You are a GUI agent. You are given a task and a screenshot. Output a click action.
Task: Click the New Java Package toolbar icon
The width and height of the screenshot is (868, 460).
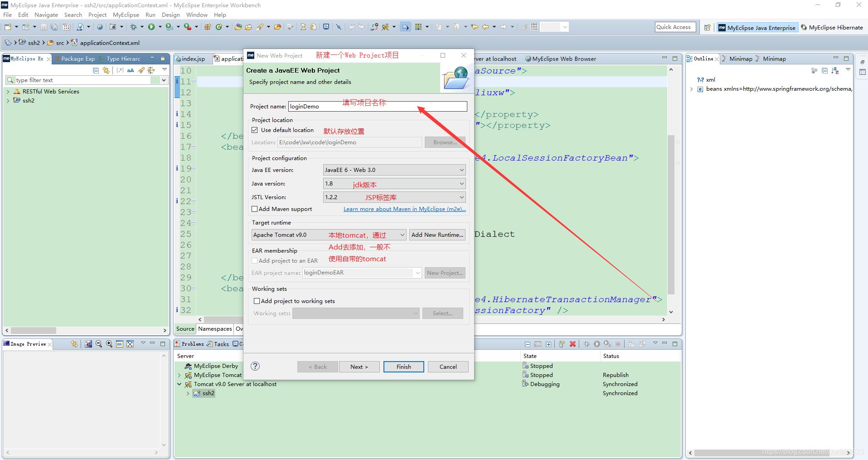pyautogui.click(x=208, y=27)
